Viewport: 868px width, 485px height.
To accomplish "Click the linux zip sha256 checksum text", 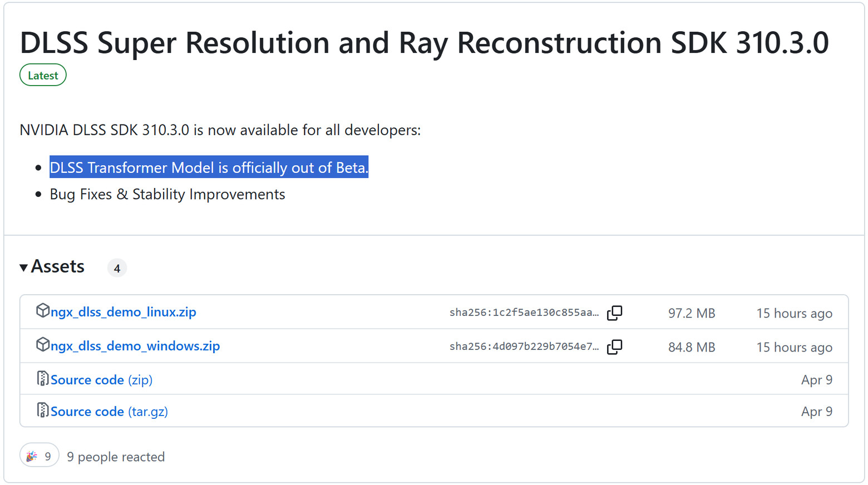I will pyautogui.click(x=524, y=313).
